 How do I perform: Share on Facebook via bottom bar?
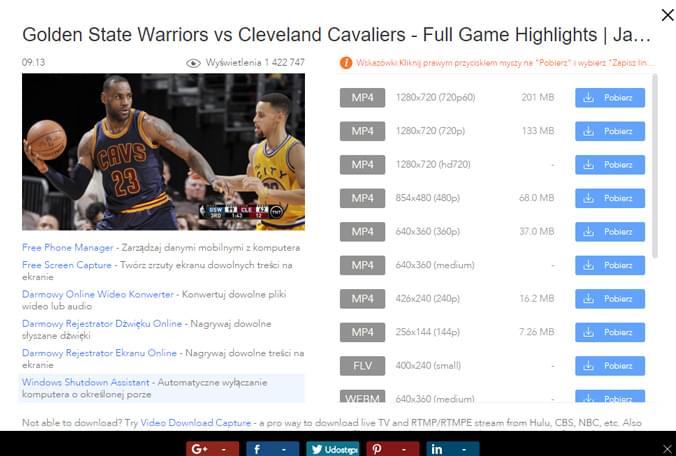[x=272, y=449]
